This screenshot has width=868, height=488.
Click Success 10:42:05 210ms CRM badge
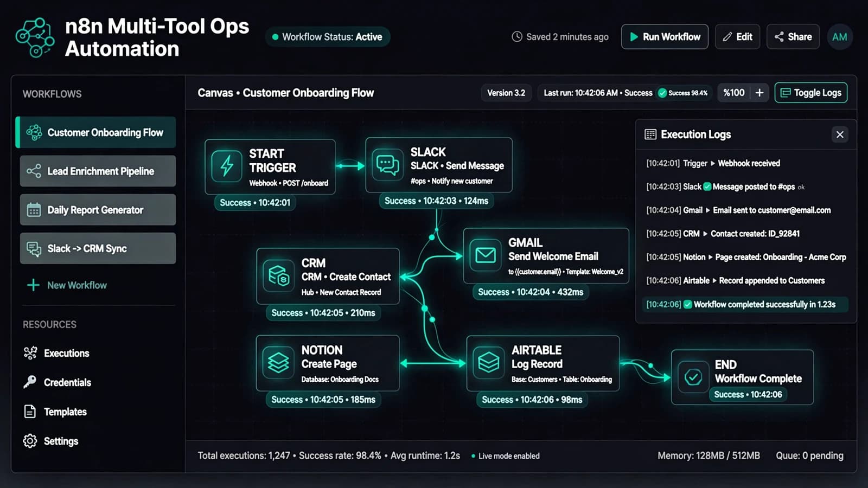pos(323,313)
